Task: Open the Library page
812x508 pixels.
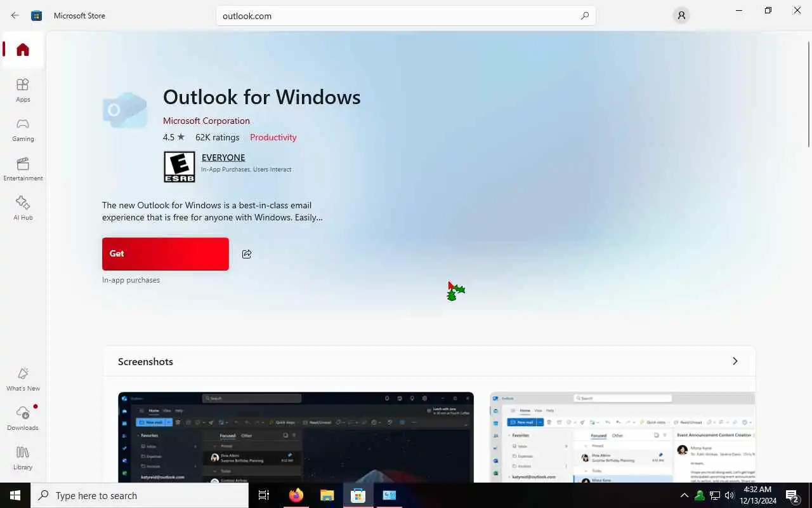Action: coord(23,458)
